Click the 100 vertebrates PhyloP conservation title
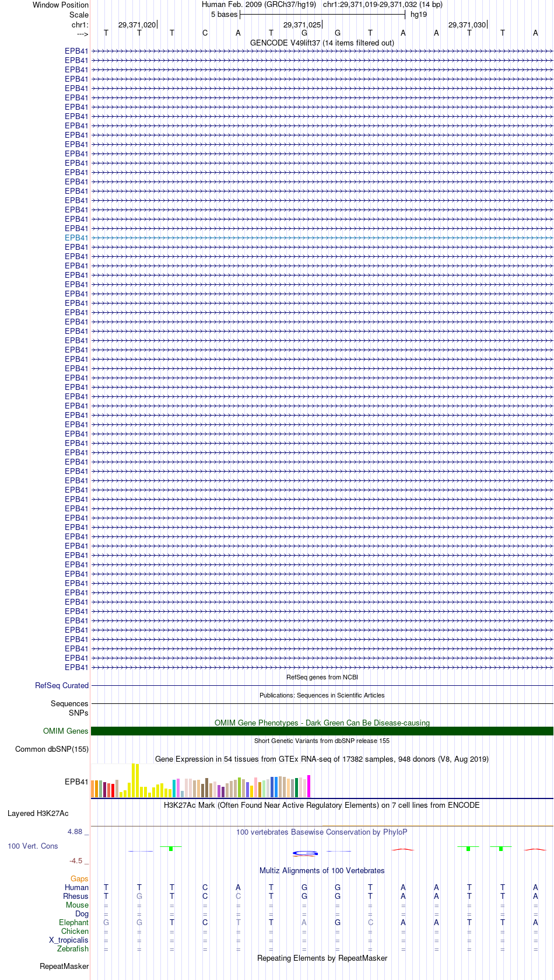 tap(322, 832)
